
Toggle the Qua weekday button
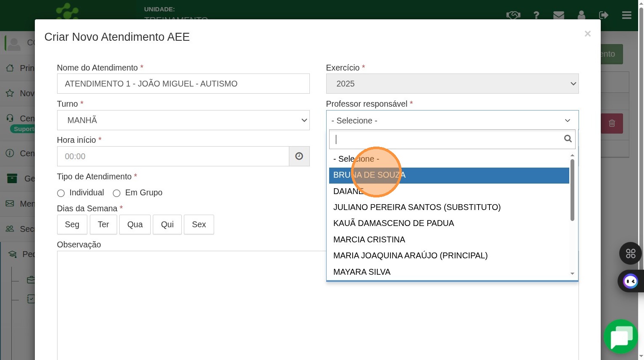coord(135,225)
